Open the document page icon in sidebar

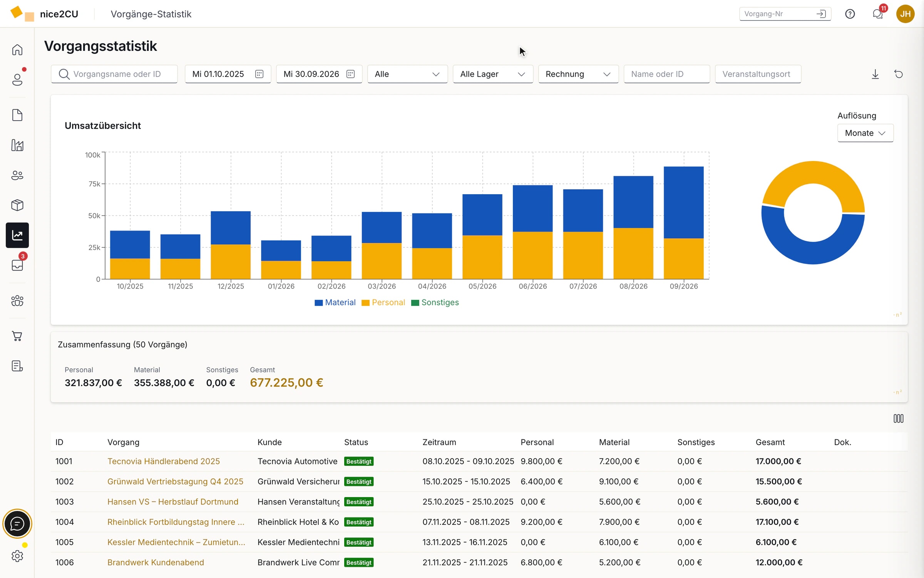[17, 115]
